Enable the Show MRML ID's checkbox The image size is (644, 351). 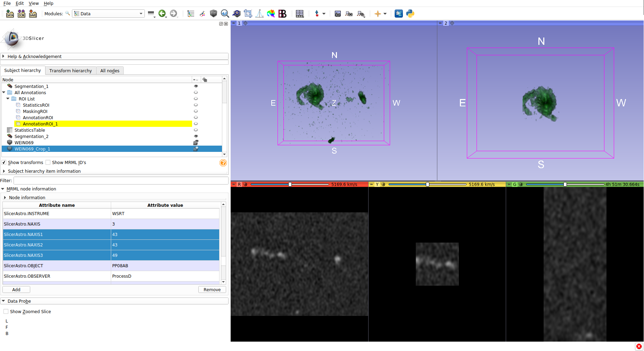pos(48,162)
